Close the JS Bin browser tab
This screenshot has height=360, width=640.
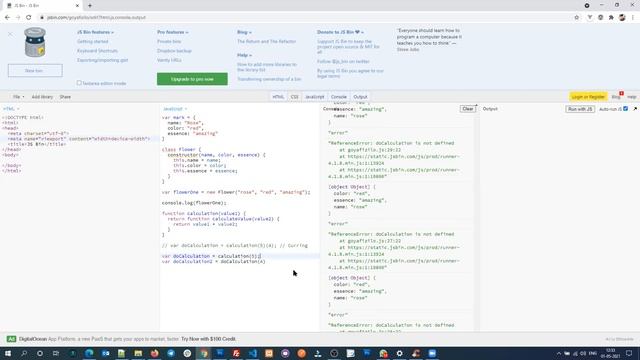pyautogui.click(x=77, y=6)
